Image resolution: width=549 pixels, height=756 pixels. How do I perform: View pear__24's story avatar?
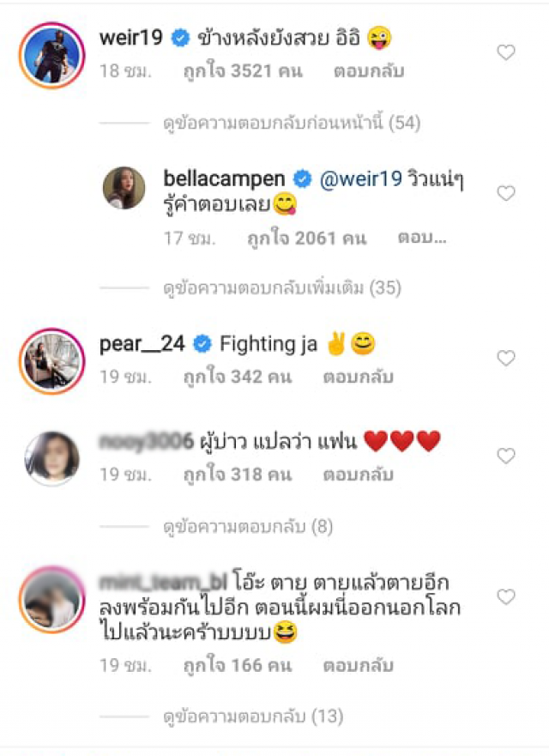tap(52, 361)
